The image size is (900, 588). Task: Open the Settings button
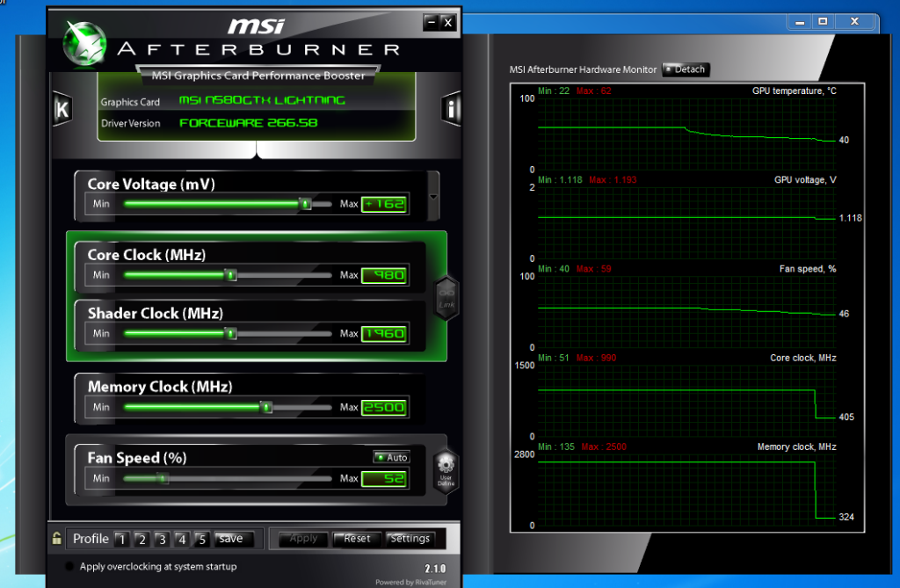[410, 539]
